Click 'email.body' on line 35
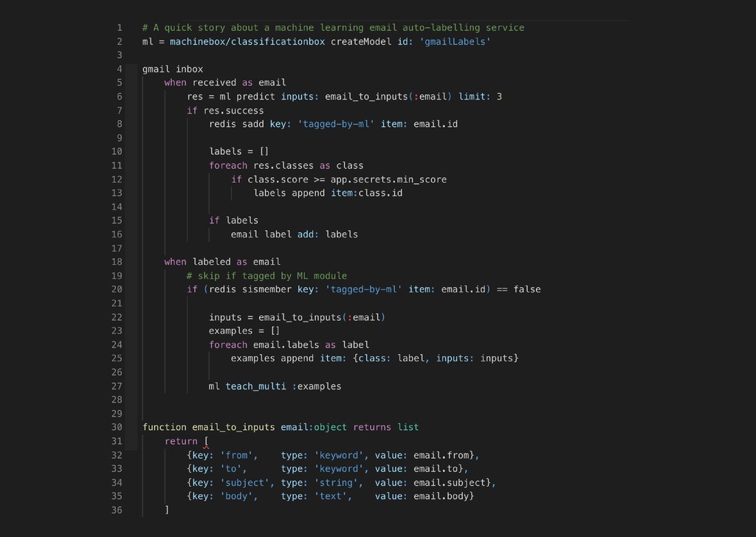Screen dimensions: 756x537 tap(441, 496)
